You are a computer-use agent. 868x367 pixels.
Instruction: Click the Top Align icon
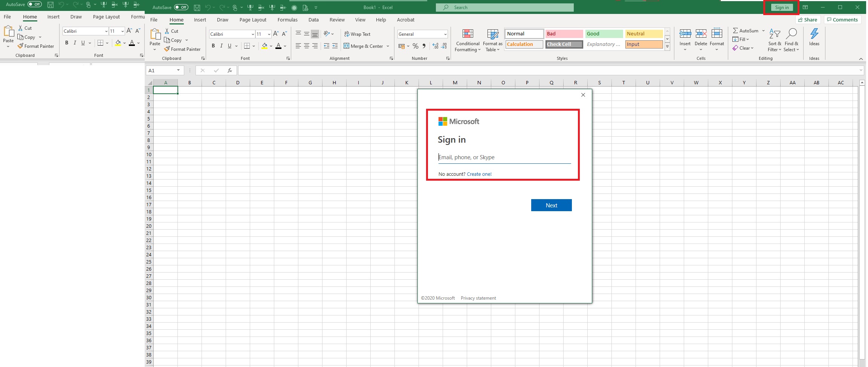(298, 34)
